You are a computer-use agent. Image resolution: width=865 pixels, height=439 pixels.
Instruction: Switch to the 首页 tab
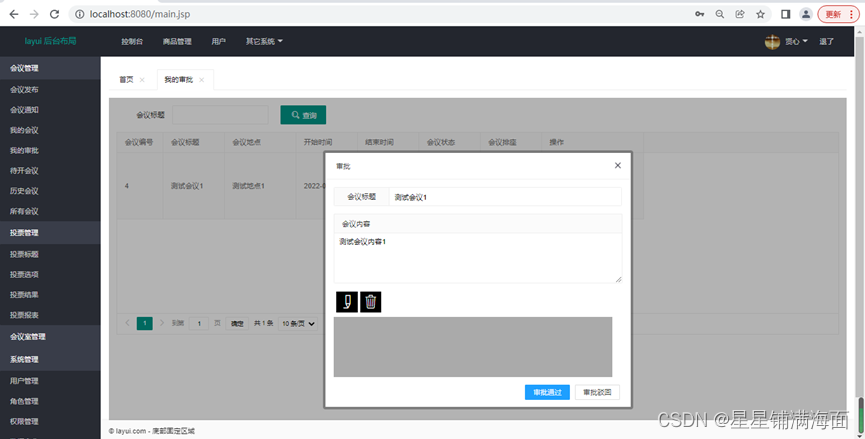click(126, 80)
